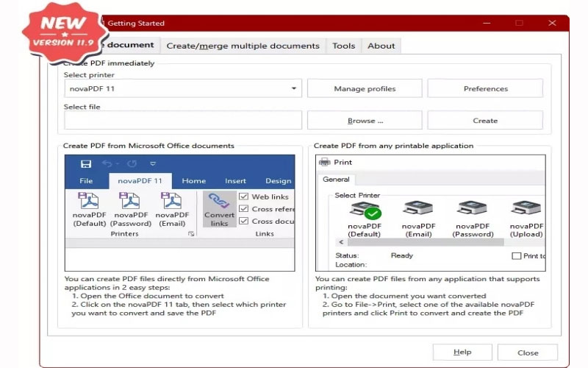
Task: Select the General tab in Print dialog
Action: (336, 180)
